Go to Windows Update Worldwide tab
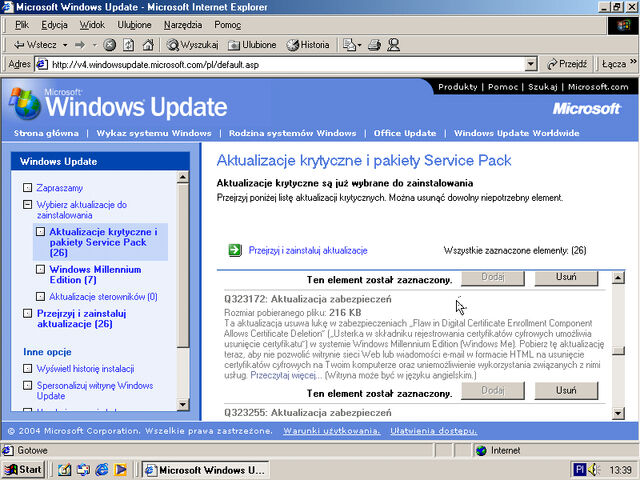Viewport: 640px width, 480px height. pyautogui.click(x=517, y=133)
